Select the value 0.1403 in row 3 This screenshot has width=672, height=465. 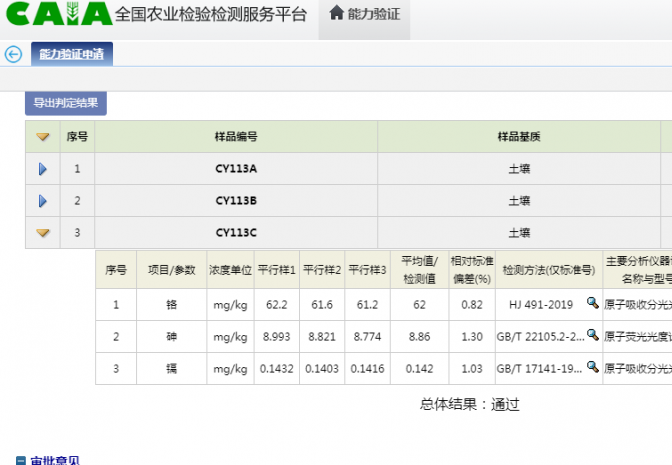pyautogui.click(x=322, y=369)
